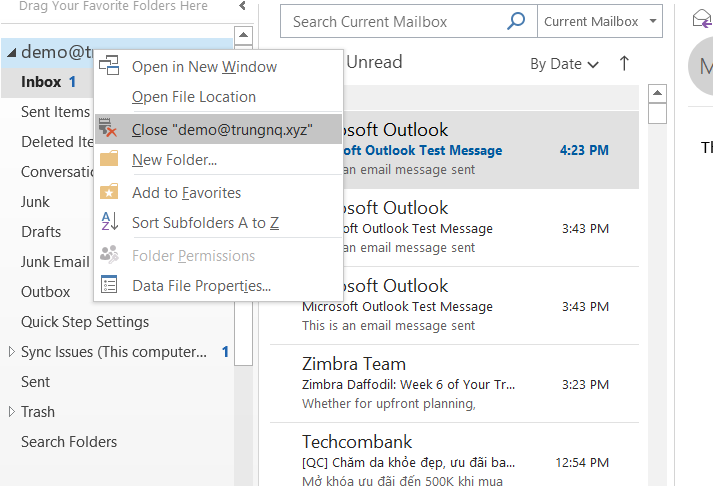Open the Quick Step Settings folder

pos(85,322)
